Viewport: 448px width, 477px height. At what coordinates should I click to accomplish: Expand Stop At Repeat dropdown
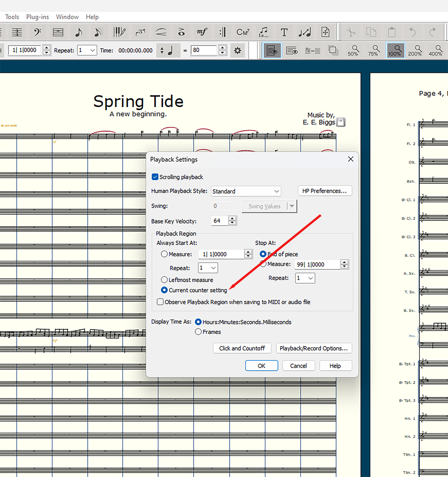[x=305, y=278]
